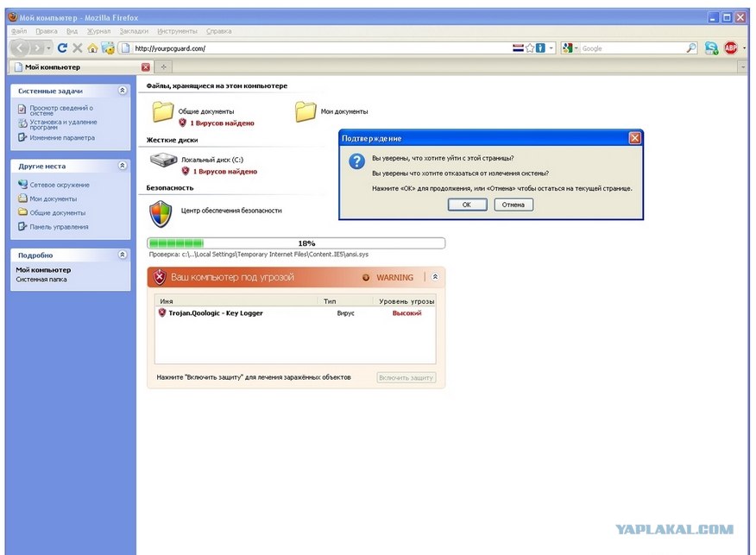Collapse the Системные задачи panel

[x=123, y=90]
